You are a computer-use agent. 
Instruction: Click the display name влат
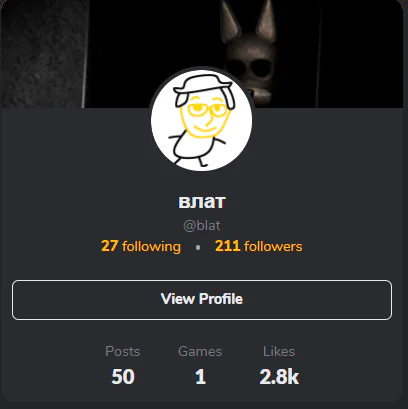point(202,201)
